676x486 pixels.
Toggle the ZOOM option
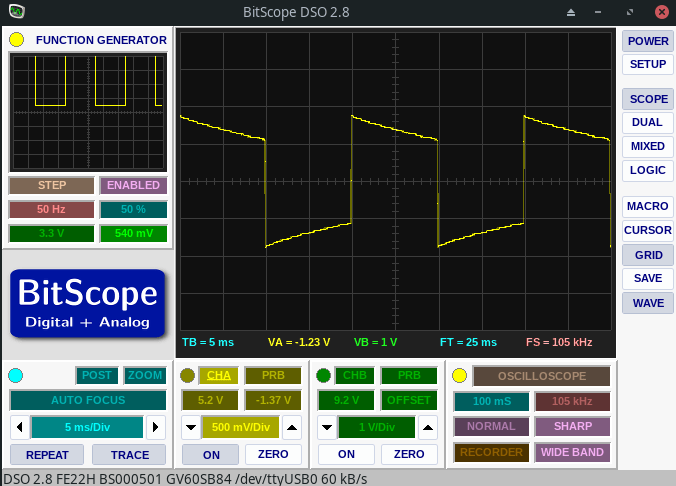point(144,375)
